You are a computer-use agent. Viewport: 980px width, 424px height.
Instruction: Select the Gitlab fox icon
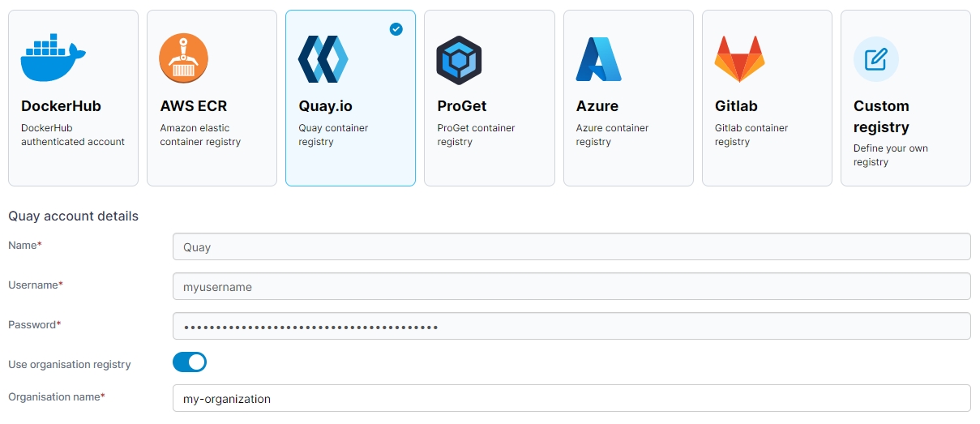[738, 59]
